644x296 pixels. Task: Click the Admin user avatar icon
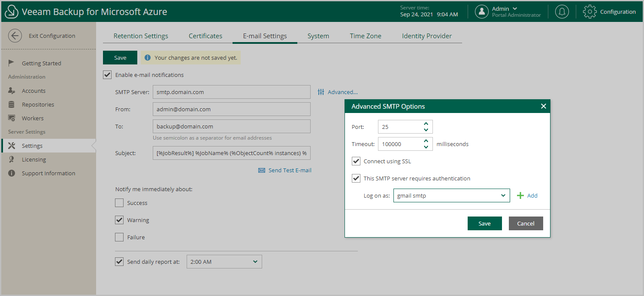(x=482, y=12)
